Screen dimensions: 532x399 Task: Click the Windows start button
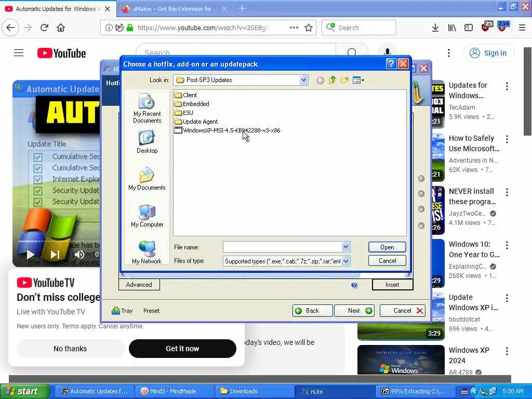coord(24,391)
